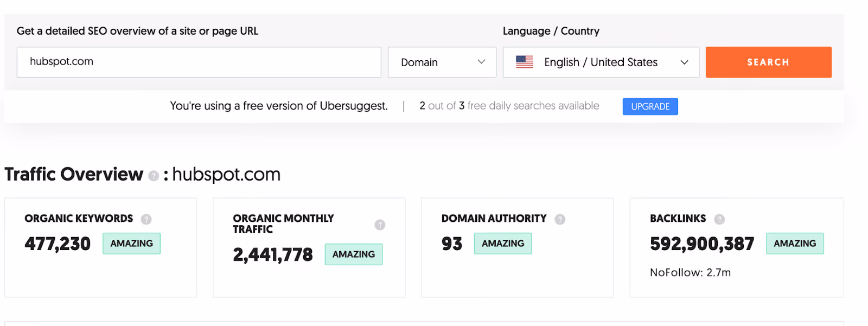Viewport: 868px width, 326px height.
Task: Click the ORGANIC MONTHLY TRAFFIC heading
Action: pyautogui.click(x=283, y=223)
